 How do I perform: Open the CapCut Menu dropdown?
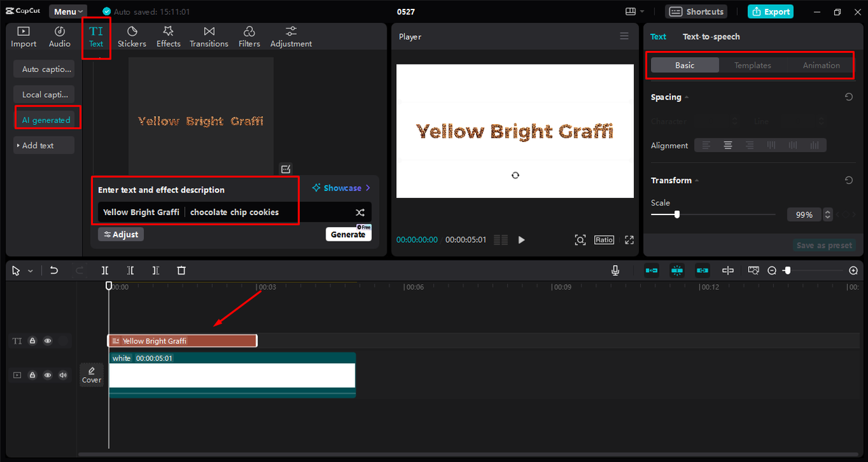[68, 12]
